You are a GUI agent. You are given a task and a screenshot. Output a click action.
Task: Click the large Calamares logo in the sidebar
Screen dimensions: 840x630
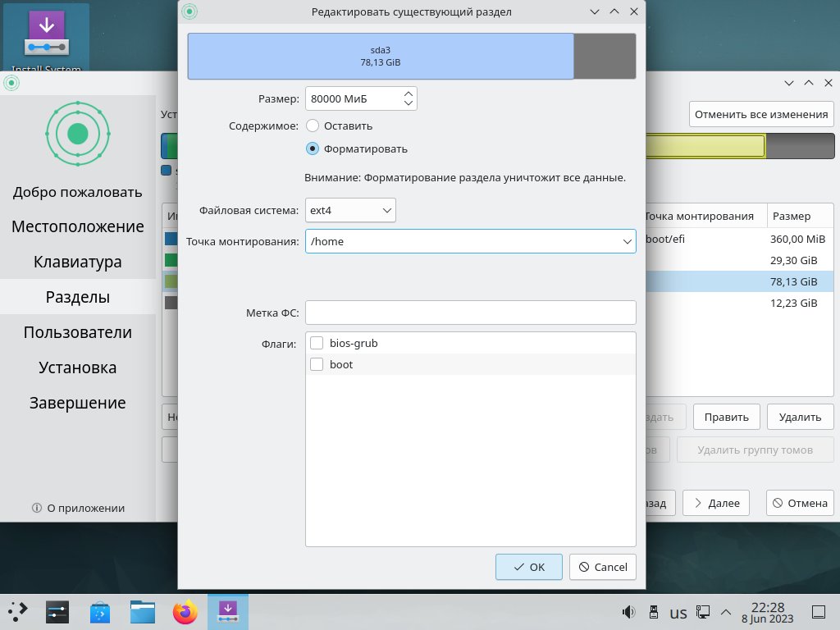(78, 134)
